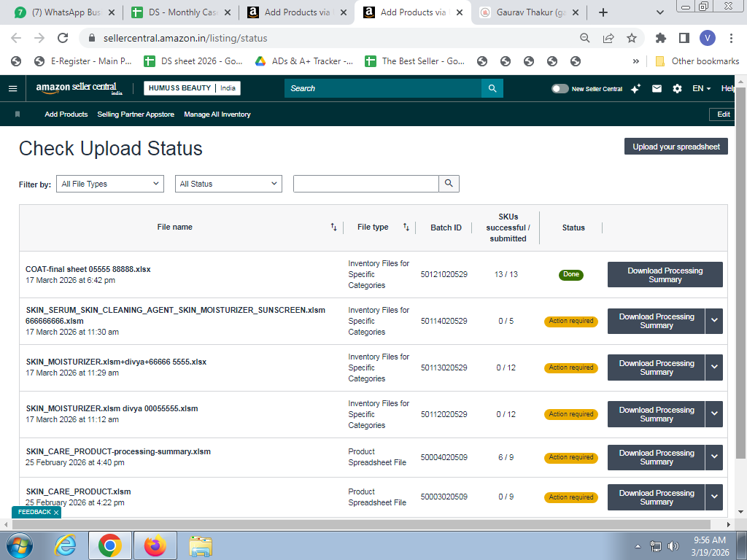This screenshot has height=560, width=747.
Task: Click the header Search input field
Action: click(x=383, y=88)
